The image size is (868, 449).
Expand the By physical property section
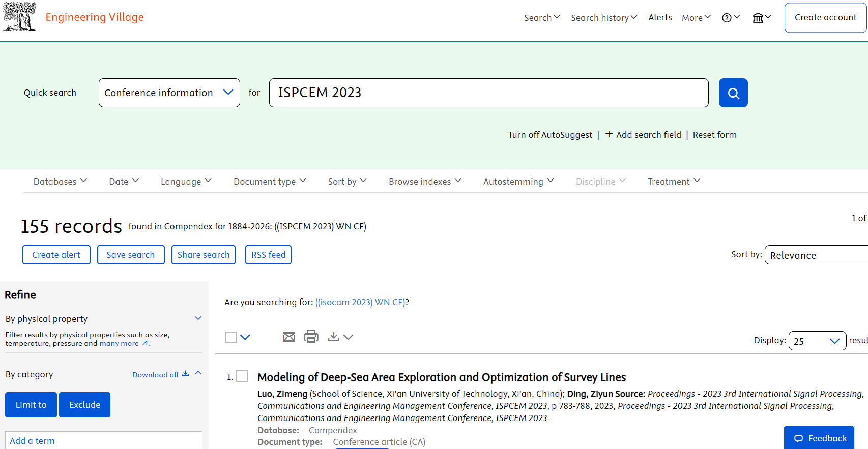pos(198,318)
